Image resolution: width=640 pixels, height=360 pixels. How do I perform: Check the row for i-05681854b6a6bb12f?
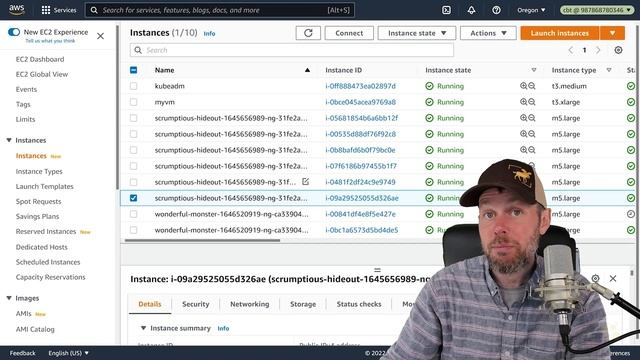[x=133, y=118]
